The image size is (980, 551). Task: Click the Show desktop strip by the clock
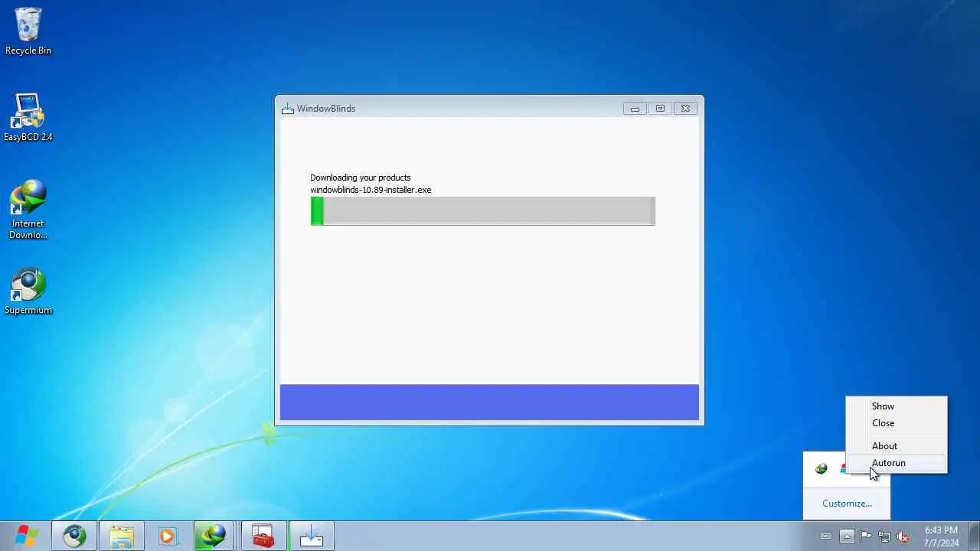click(x=974, y=536)
